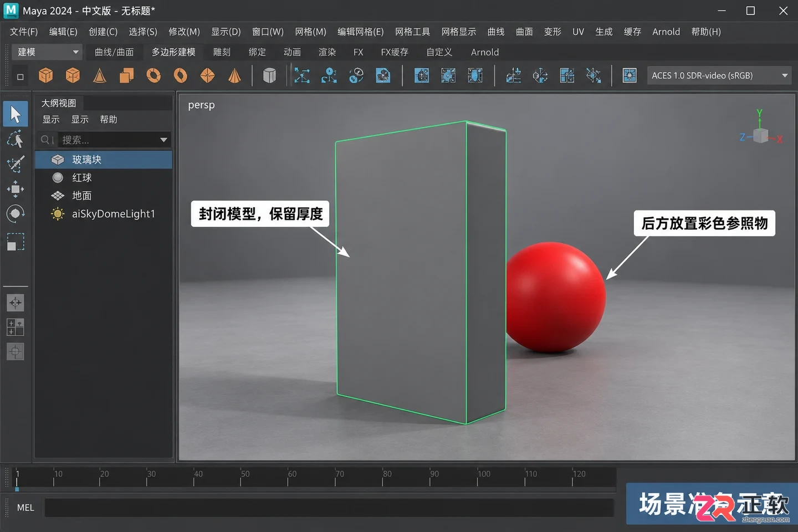This screenshot has width=798, height=532.
Task: Create a polygon cone from the shelf
Action: click(x=100, y=75)
